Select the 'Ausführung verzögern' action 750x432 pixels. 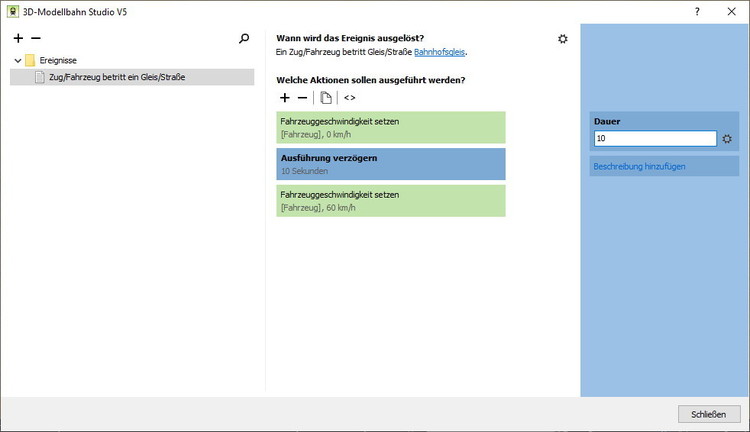[x=391, y=164]
